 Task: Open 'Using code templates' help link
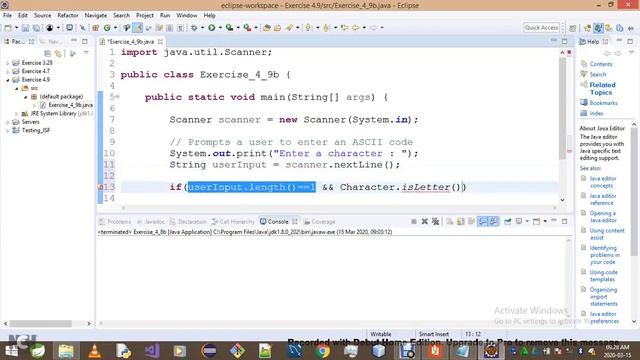603,276
